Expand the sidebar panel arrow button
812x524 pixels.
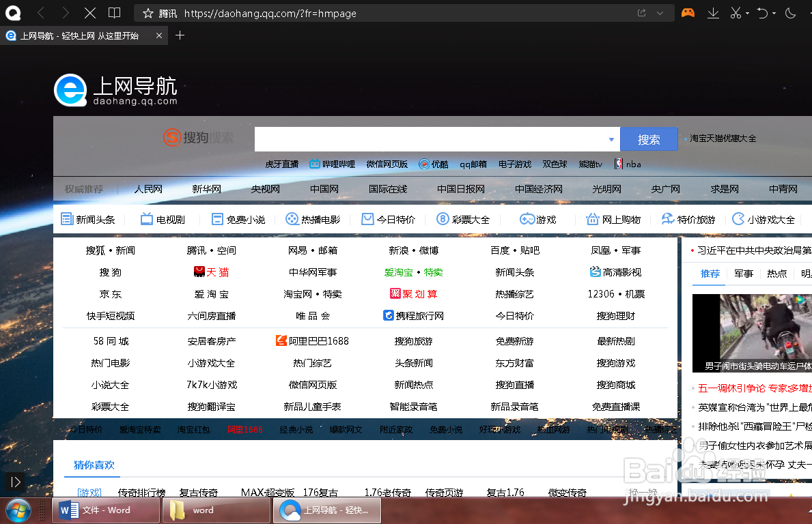[x=15, y=482]
